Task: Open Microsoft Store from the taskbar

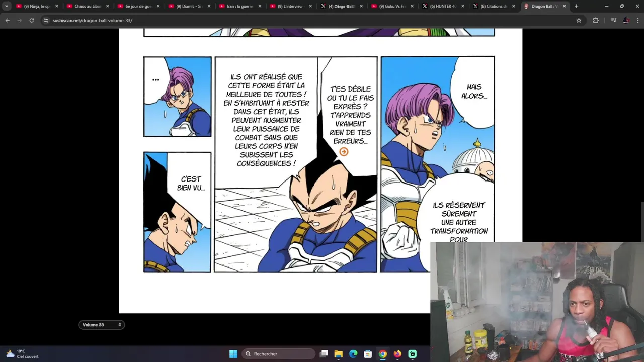Action: 368,354
